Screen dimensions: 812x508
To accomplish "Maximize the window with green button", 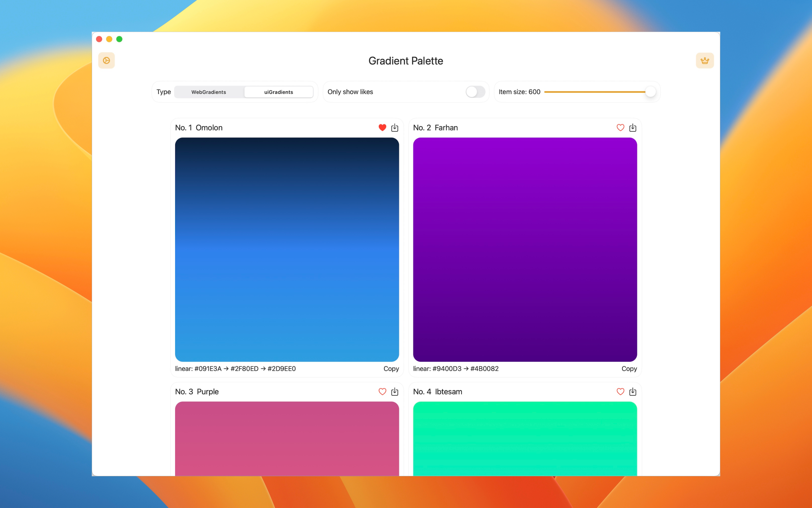I will click(x=119, y=39).
